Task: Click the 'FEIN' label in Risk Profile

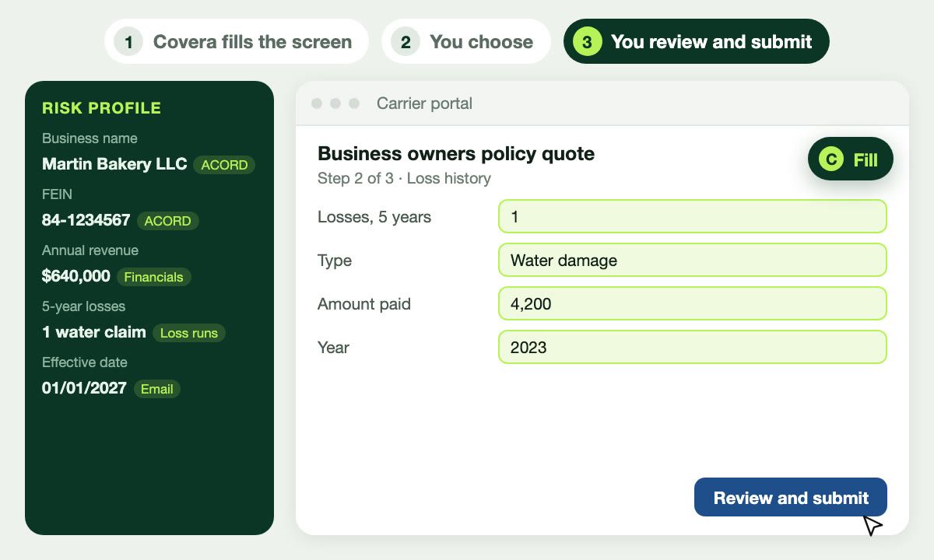Action: [57, 194]
